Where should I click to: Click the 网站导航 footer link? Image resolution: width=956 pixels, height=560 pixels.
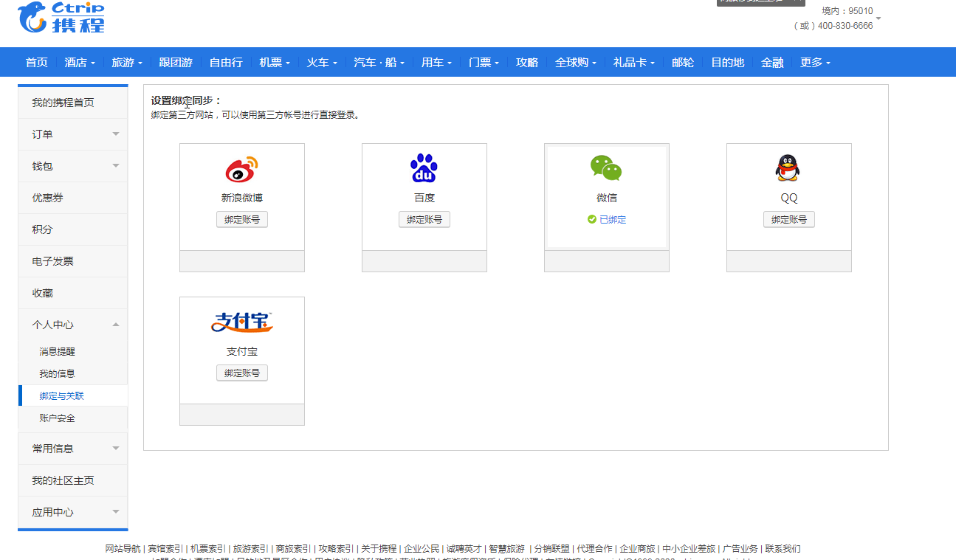123,549
